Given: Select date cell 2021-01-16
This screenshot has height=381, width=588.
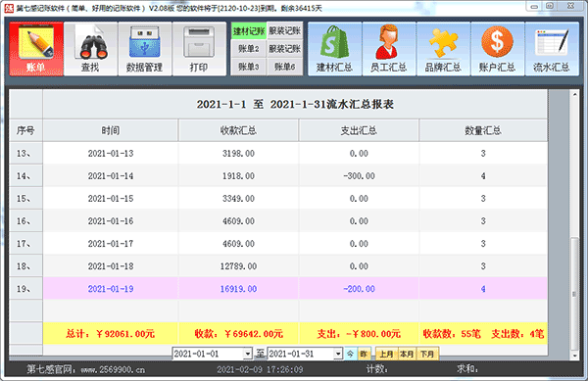Looking at the screenshot, I should pos(111,221).
